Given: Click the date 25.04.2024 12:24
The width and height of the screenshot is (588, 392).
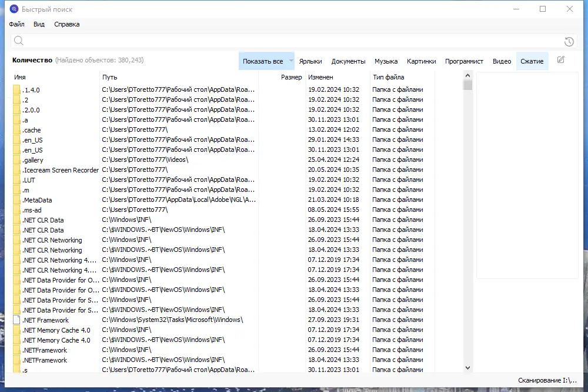Looking at the screenshot, I should (333, 160).
